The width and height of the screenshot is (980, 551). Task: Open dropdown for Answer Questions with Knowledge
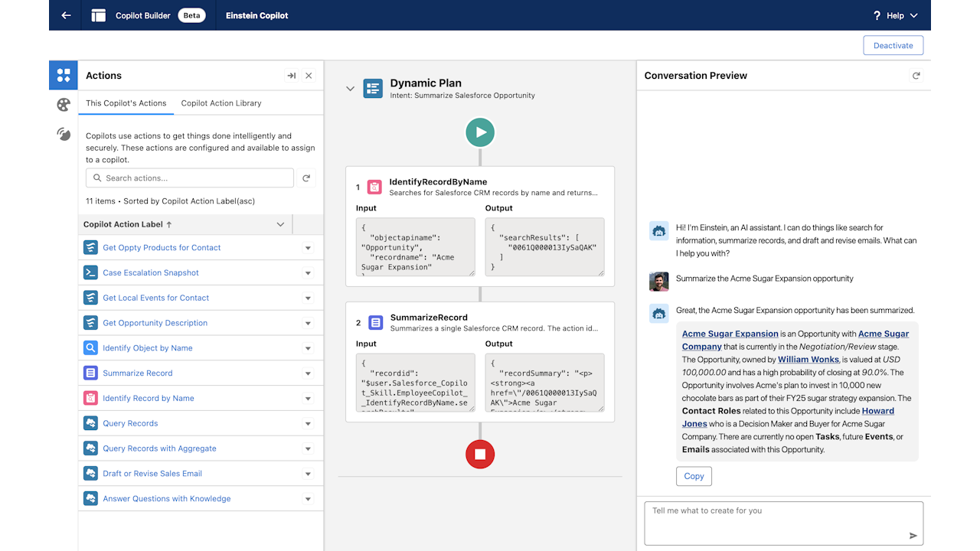(x=308, y=499)
